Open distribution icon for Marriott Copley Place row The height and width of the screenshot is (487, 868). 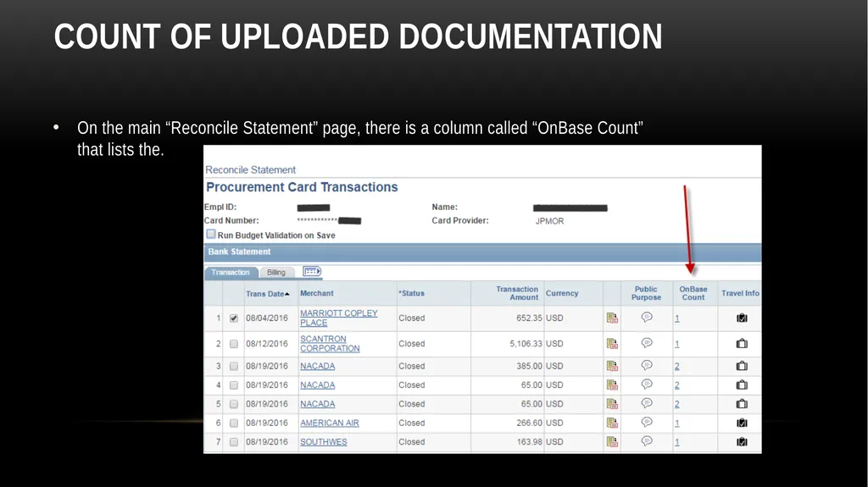click(612, 318)
